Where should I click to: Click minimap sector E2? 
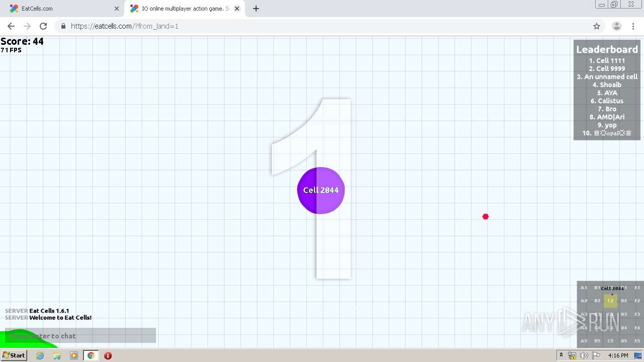(637, 301)
